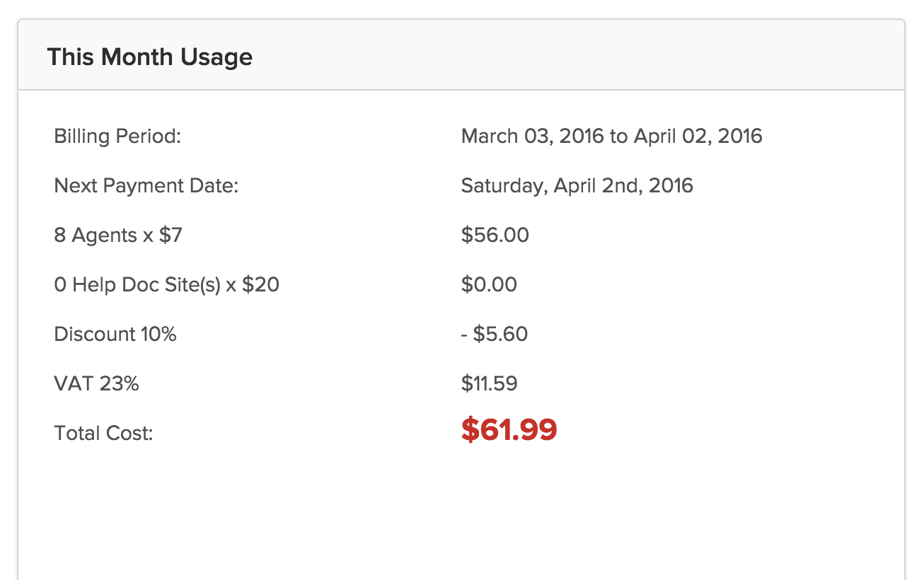
Task: Click the $11.59 VAT amount
Action: tap(489, 383)
